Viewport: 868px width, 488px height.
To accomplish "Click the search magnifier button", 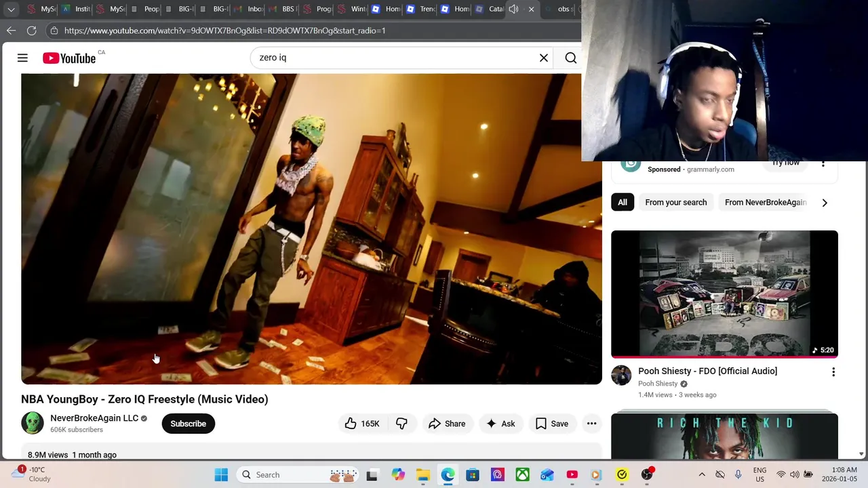I will tap(571, 58).
